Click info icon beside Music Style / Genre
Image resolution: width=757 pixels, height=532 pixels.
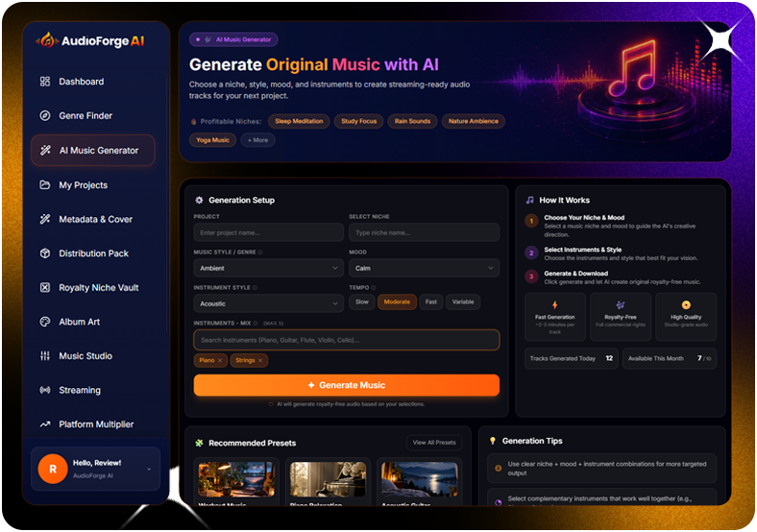pyautogui.click(x=260, y=252)
